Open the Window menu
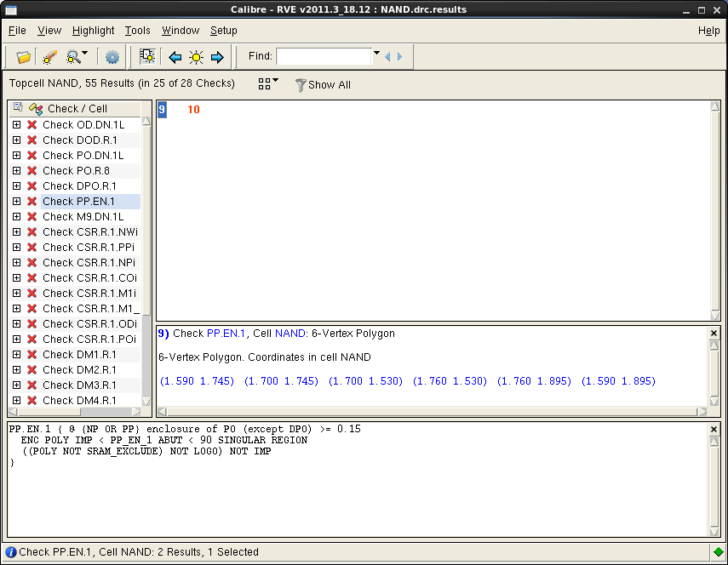728x565 pixels. pos(181,31)
